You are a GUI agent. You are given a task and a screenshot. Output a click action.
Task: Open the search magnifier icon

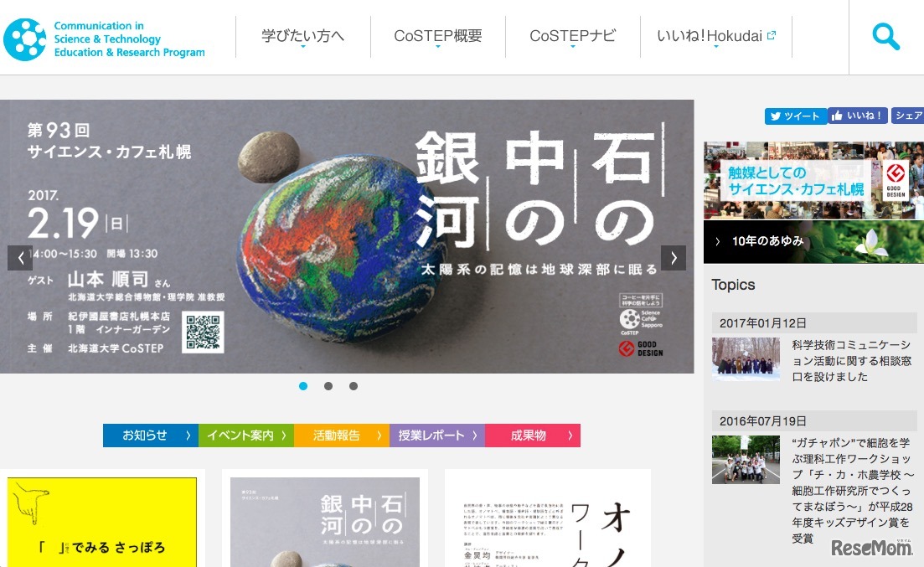(x=885, y=37)
